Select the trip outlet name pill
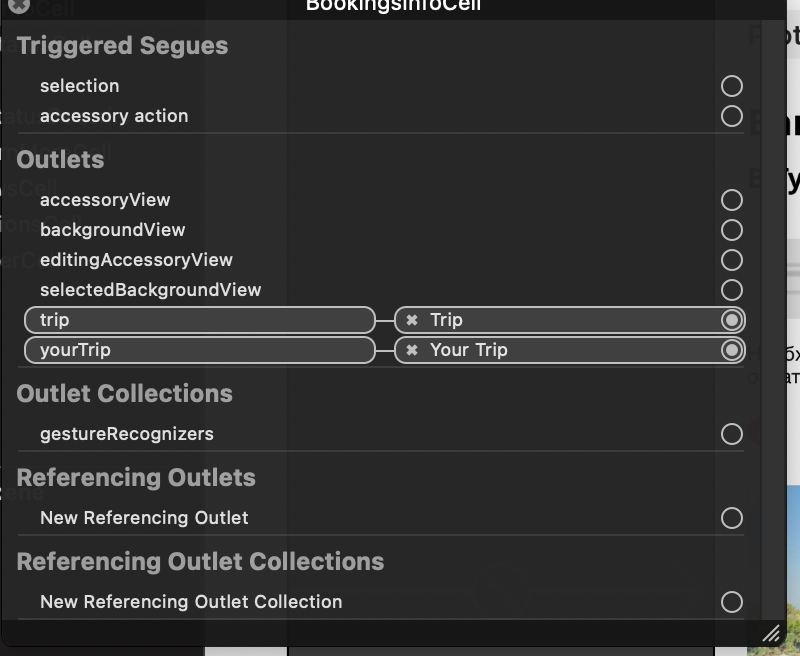The width and height of the screenshot is (800, 656). 199,320
